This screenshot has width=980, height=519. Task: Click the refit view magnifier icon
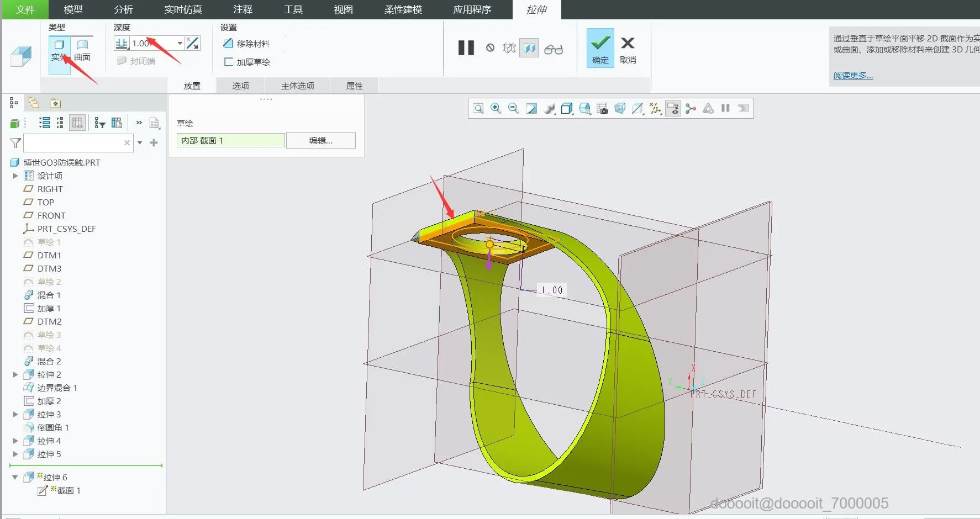pos(478,109)
